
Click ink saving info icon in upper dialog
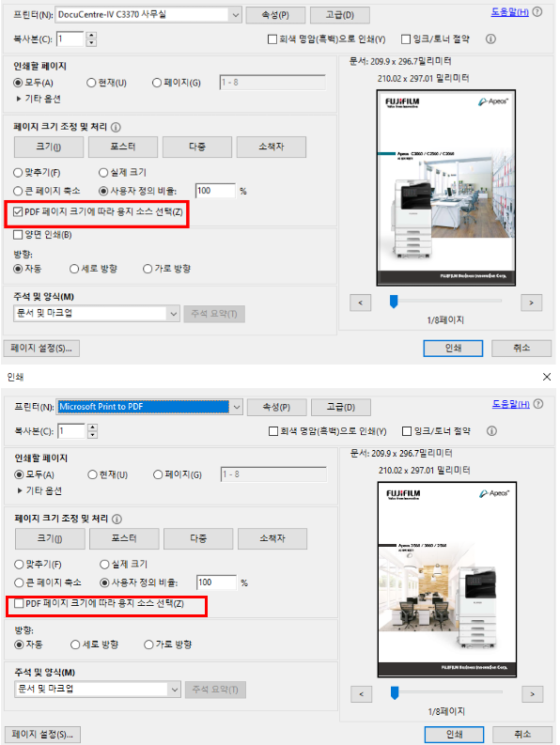tap(490, 39)
